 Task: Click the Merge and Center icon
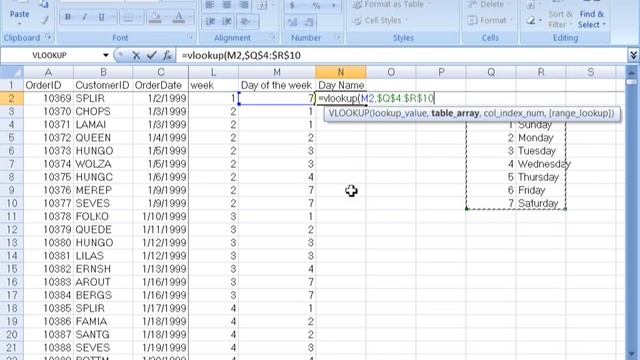coord(262,5)
